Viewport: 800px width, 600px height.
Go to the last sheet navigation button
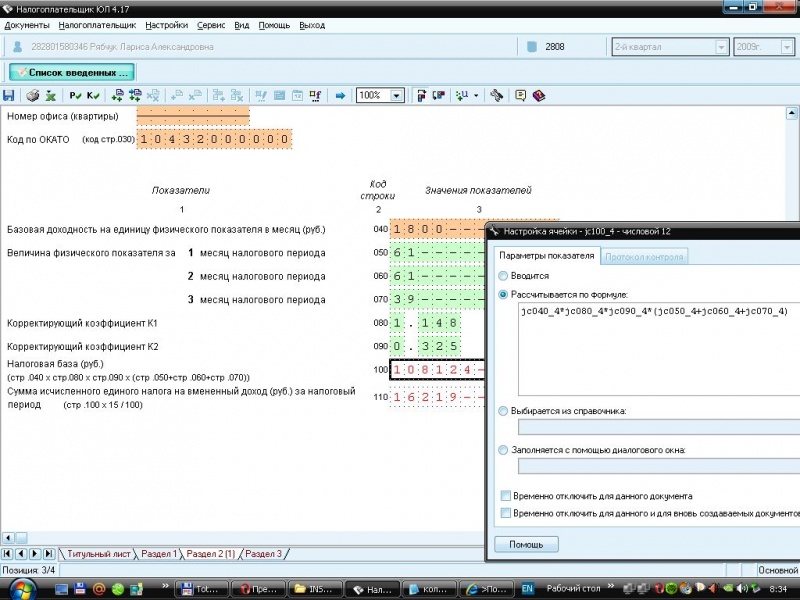coord(48,554)
